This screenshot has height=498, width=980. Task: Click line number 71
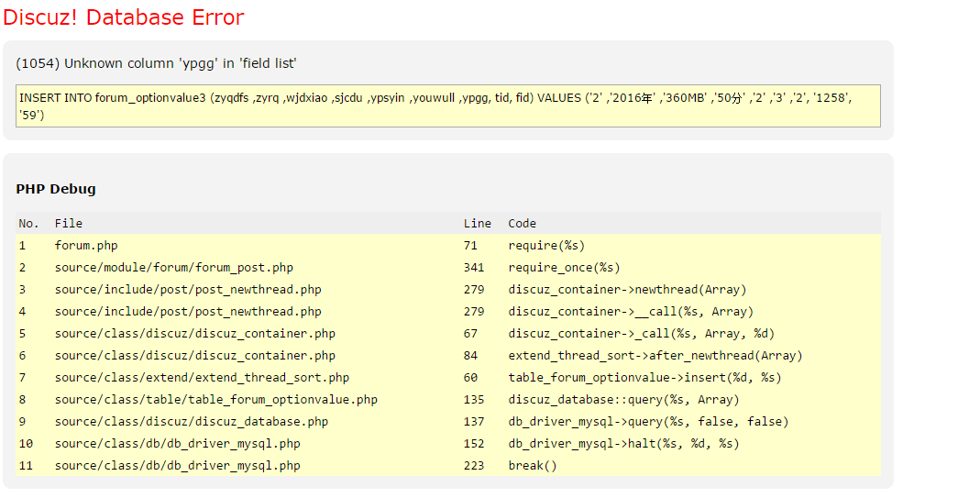[x=470, y=245]
